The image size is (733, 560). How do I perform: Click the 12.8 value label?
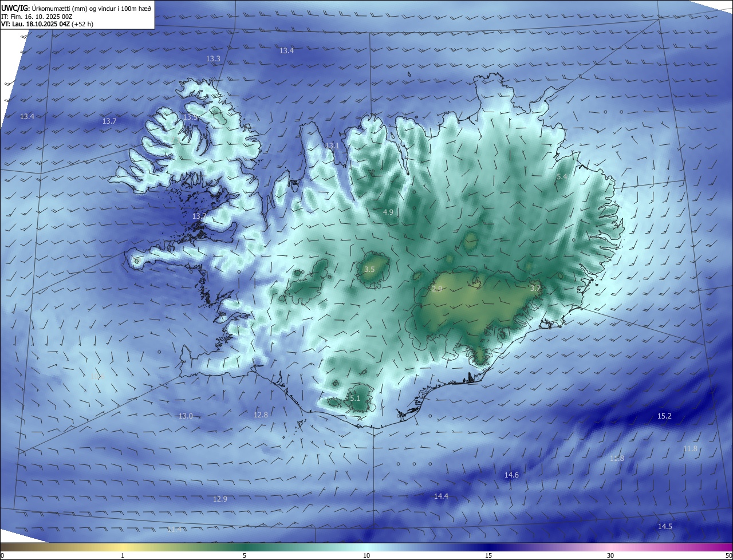coord(261,415)
